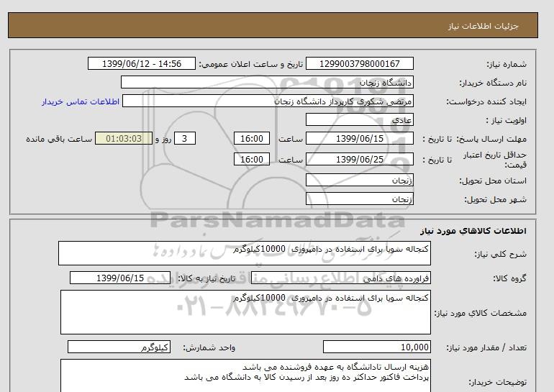Click the اولویت نیاز label
This screenshot has height=392, width=554.
506,120
